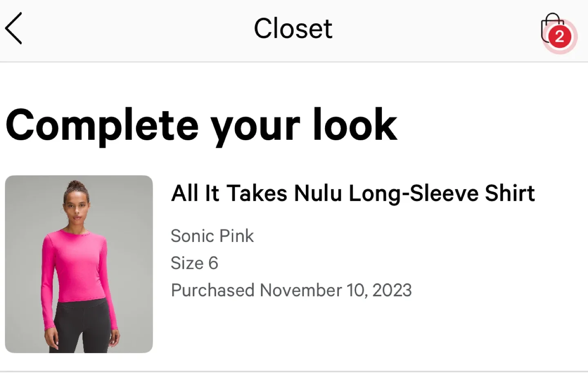The width and height of the screenshot is (588, 374).
Task: Select the red item count badge
Action: pos(559,37)
